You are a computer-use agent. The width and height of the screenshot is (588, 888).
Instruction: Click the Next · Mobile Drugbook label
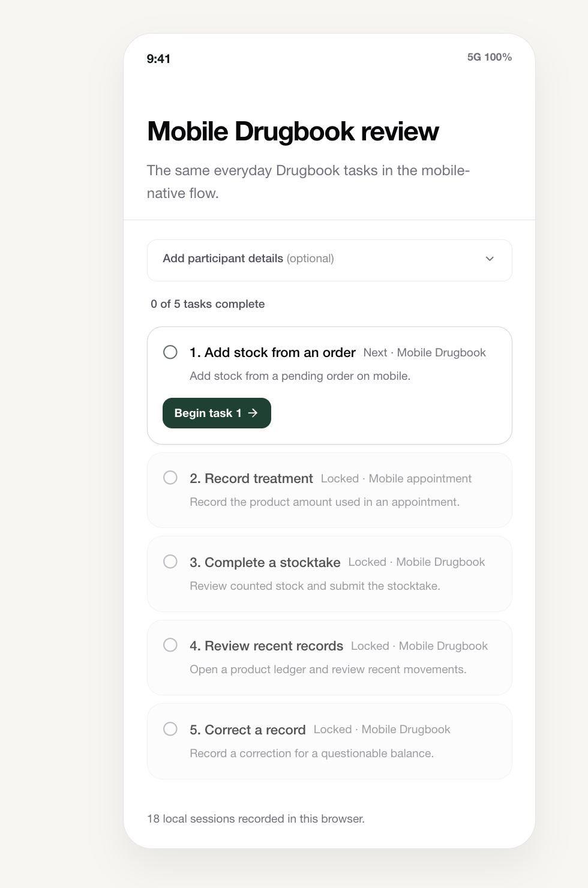click(x=424, y=353)
